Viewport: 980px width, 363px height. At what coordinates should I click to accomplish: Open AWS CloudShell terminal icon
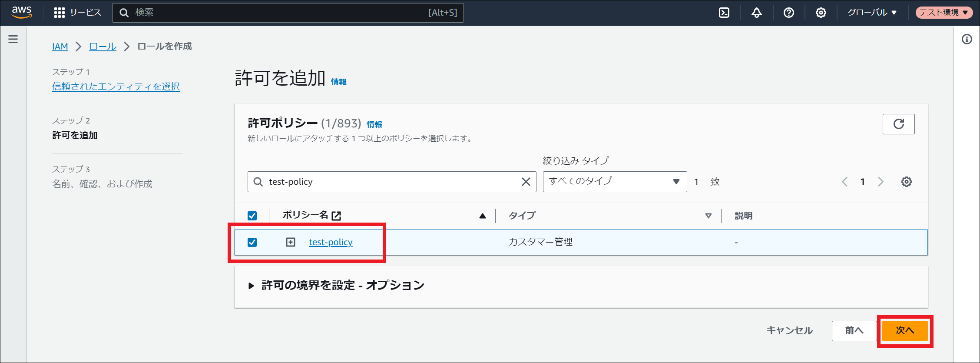pyautogui.click(x=724, y=13)
